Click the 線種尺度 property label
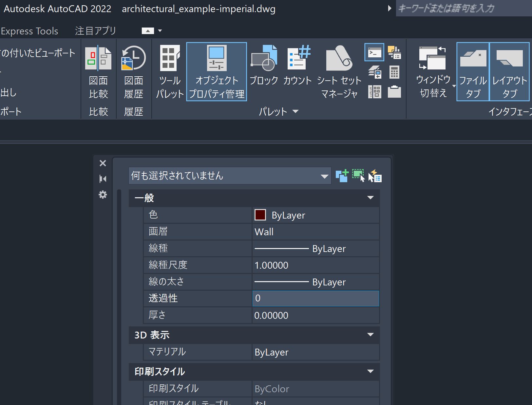532x405 pixels. pos(168,265)
